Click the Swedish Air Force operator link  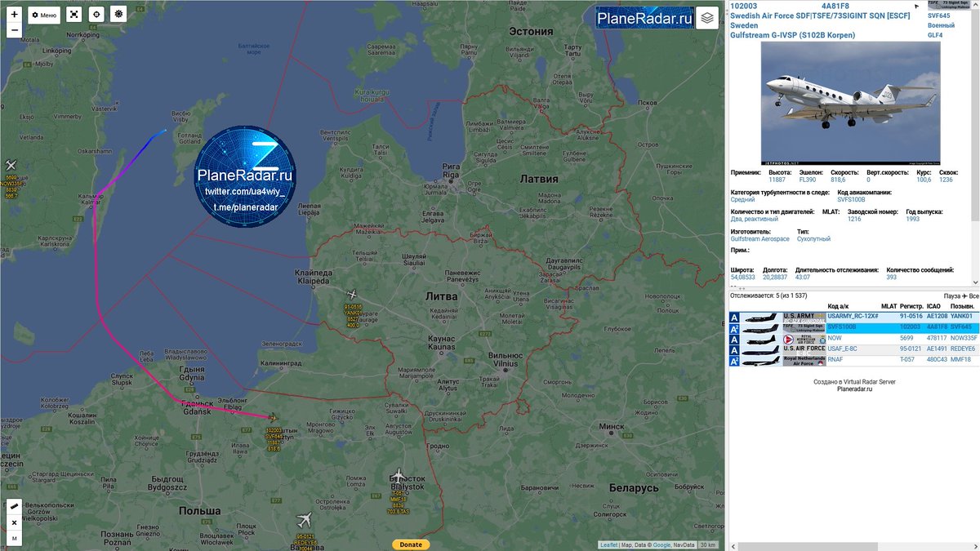[818, 16]
